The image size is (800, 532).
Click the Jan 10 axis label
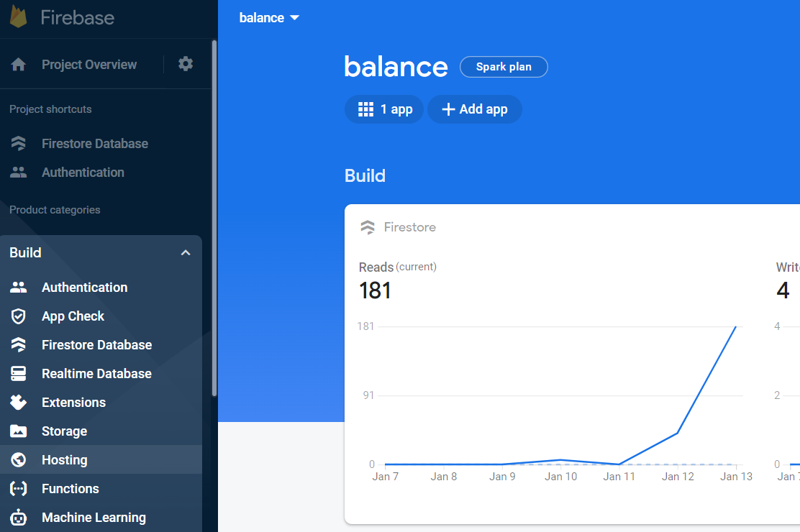(560, 477)
